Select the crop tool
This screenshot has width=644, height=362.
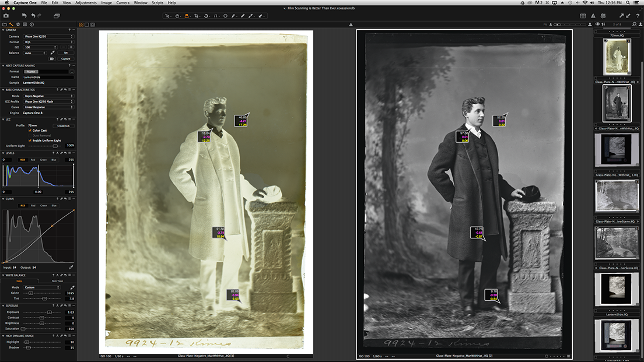(x=197, y=16)
